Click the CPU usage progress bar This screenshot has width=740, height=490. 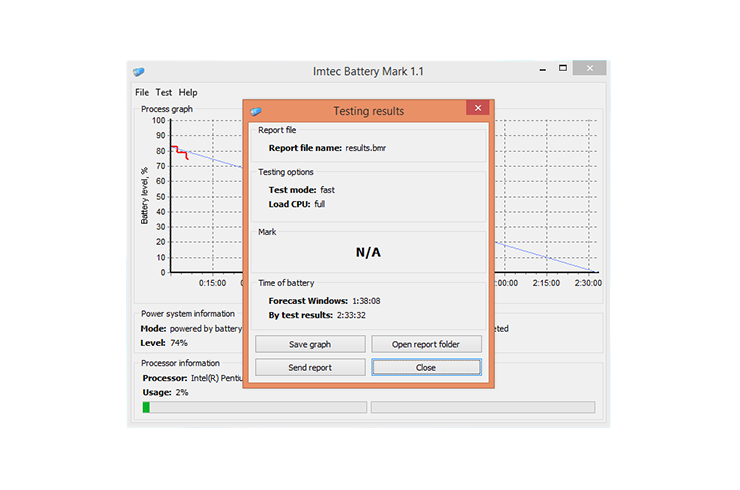(254, 407)
